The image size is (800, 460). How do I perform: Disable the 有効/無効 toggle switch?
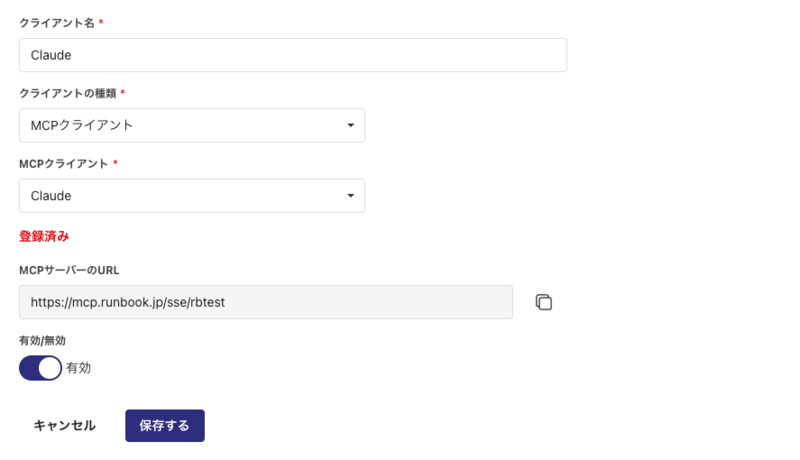click(41, 368)
